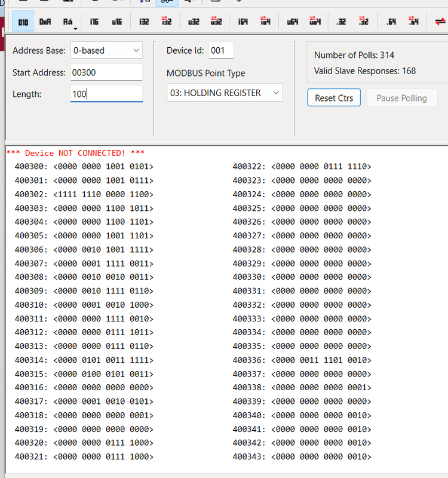Screen dimensions: 448x478
Task: Select 32-bit float format (.32)
Action: point(341,22)
